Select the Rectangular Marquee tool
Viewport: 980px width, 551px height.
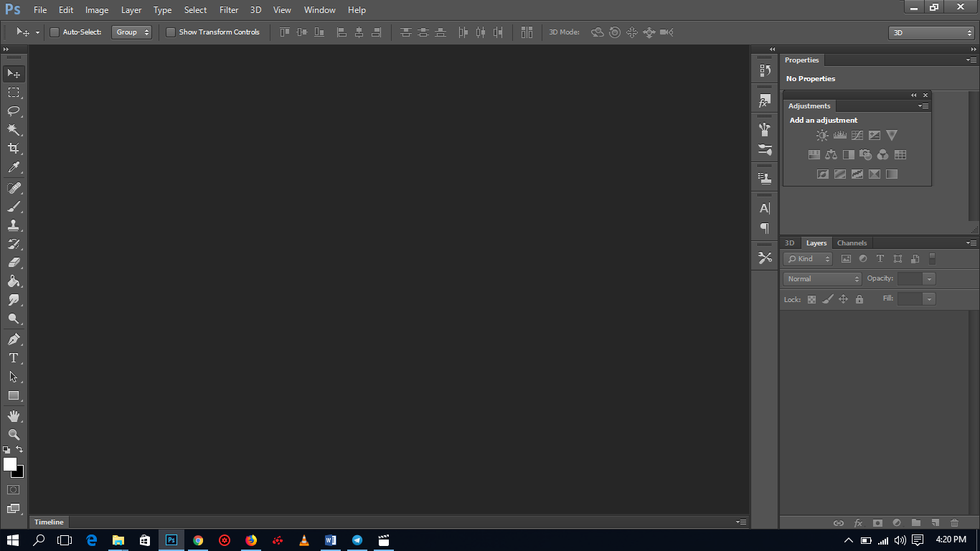(14, 93)
